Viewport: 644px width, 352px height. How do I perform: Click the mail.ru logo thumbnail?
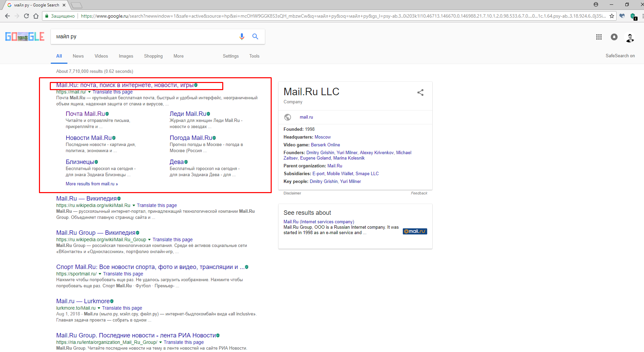415,231
